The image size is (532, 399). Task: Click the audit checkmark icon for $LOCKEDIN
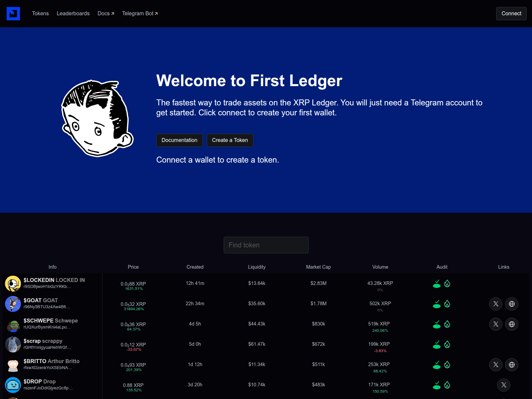437,284
